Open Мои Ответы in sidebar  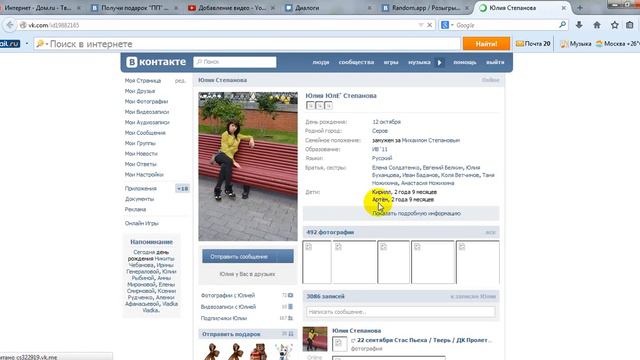pos(141,164)
